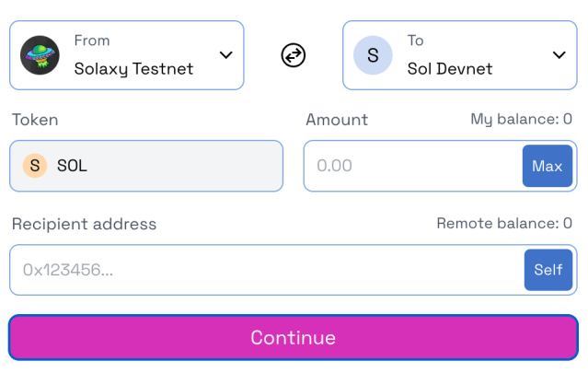Click the SOL token icon

click(x=35, y=166)
